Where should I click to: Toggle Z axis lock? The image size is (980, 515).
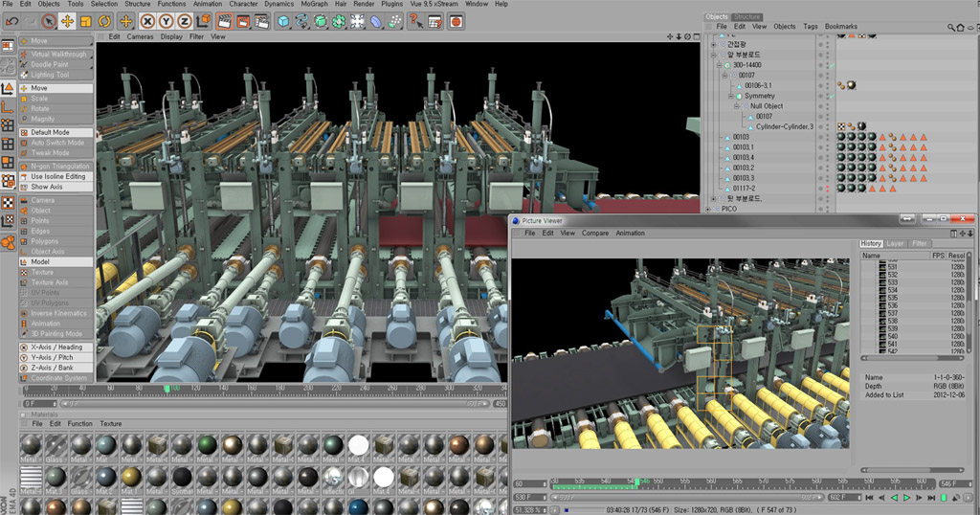[185, 21]
